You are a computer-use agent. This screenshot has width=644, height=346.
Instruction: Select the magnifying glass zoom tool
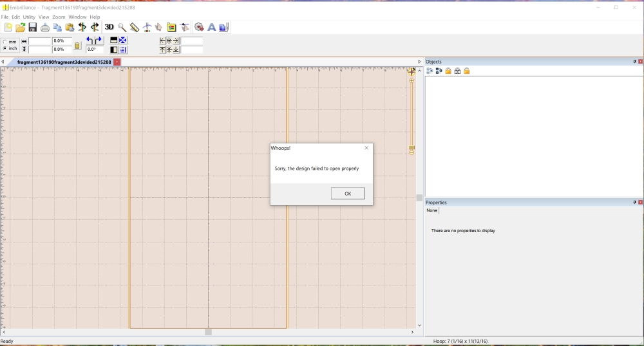[122, 27]
